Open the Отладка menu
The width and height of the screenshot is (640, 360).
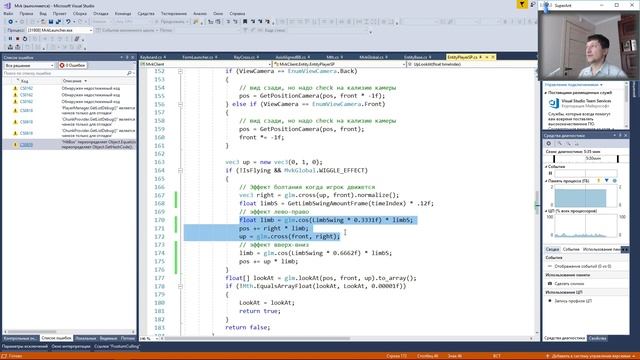point(101,13)
